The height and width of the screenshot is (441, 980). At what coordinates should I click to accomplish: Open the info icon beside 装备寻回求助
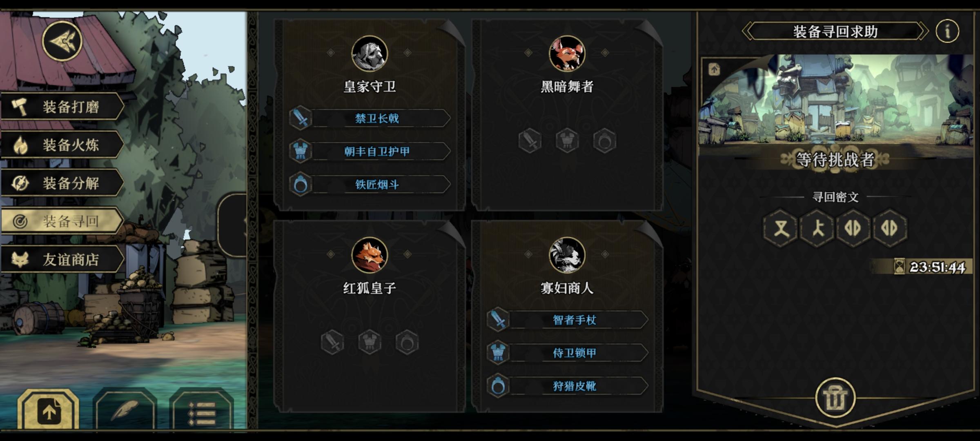(x=947, y=31)
